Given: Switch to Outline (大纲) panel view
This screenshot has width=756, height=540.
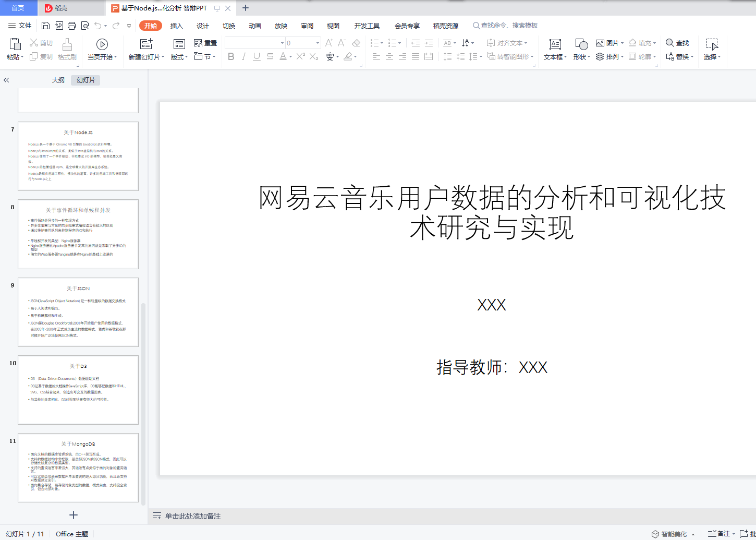Looking at the screenshot, I should pos(58,80).
